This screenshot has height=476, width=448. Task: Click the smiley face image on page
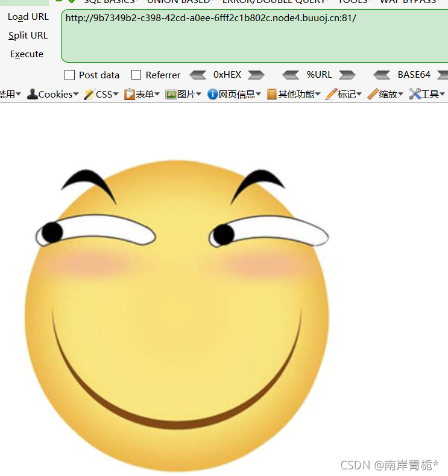click(177, 316)
